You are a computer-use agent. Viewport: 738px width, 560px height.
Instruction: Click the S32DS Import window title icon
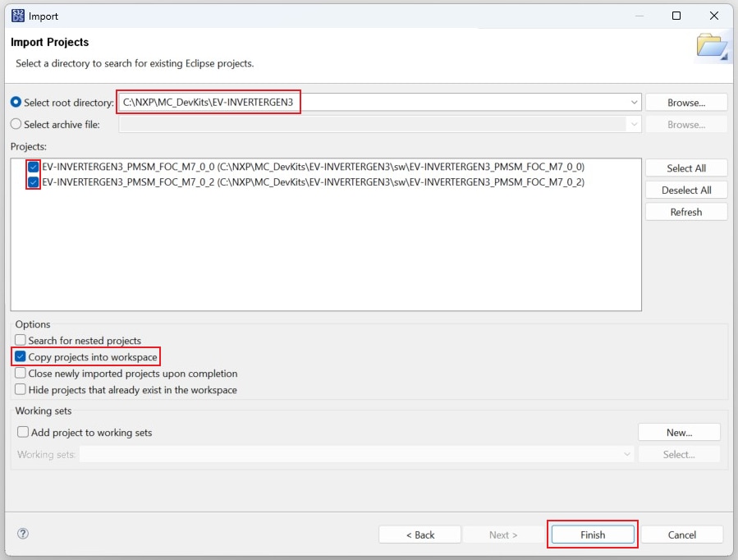[18, 16]
